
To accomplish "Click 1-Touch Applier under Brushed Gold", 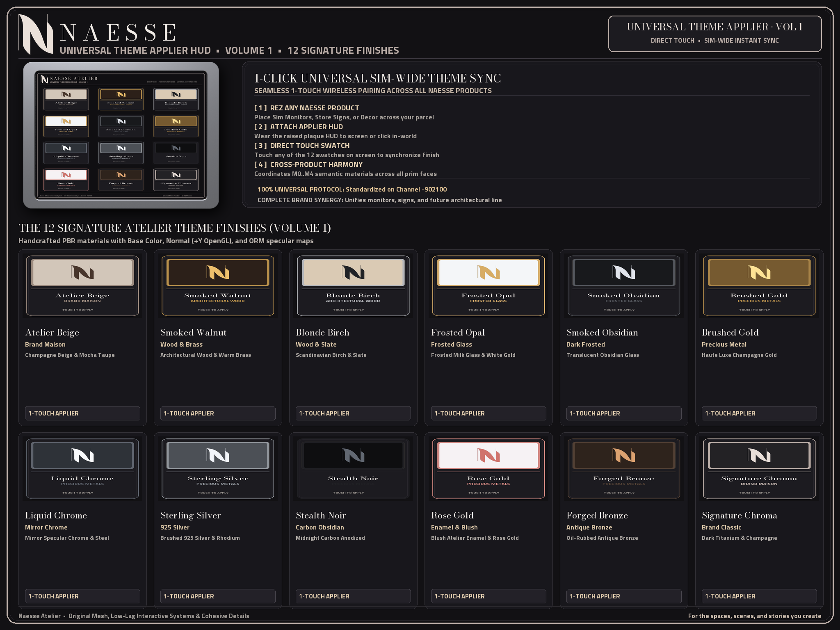I will point(759,413).
